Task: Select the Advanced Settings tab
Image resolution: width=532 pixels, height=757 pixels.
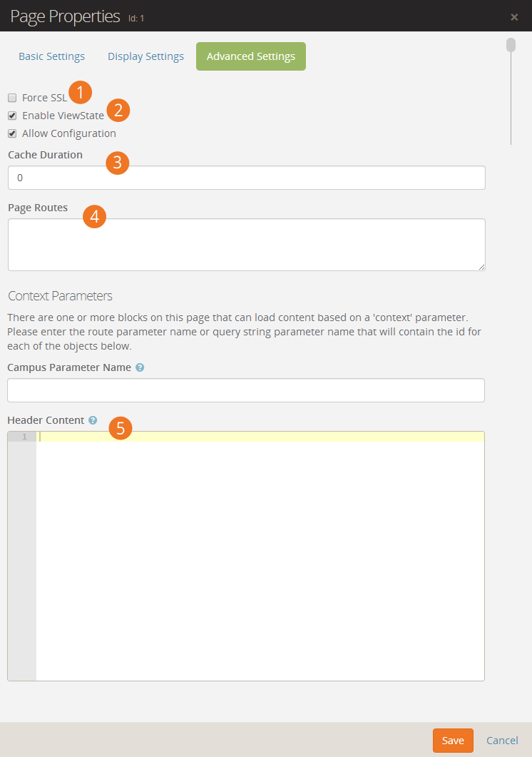Action: (x=251, y=56)
